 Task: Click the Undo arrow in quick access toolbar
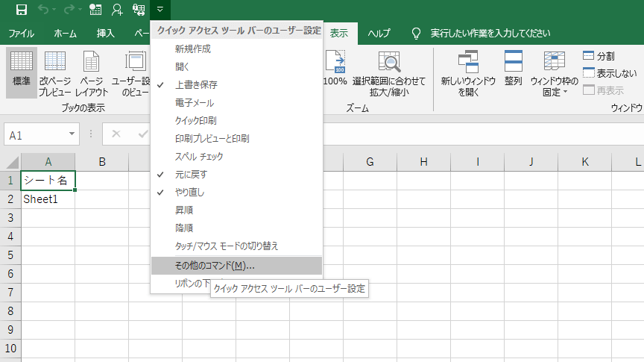[43, 9]
